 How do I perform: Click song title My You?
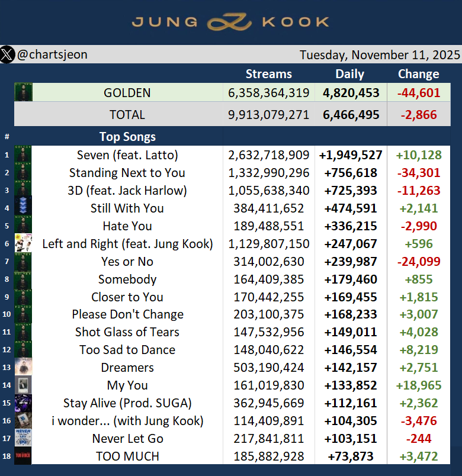127,385
